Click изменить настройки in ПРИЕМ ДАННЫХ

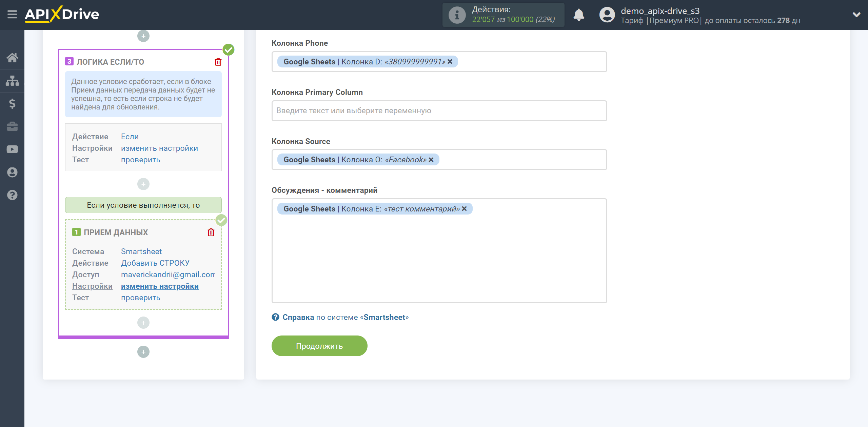point(160,286)
